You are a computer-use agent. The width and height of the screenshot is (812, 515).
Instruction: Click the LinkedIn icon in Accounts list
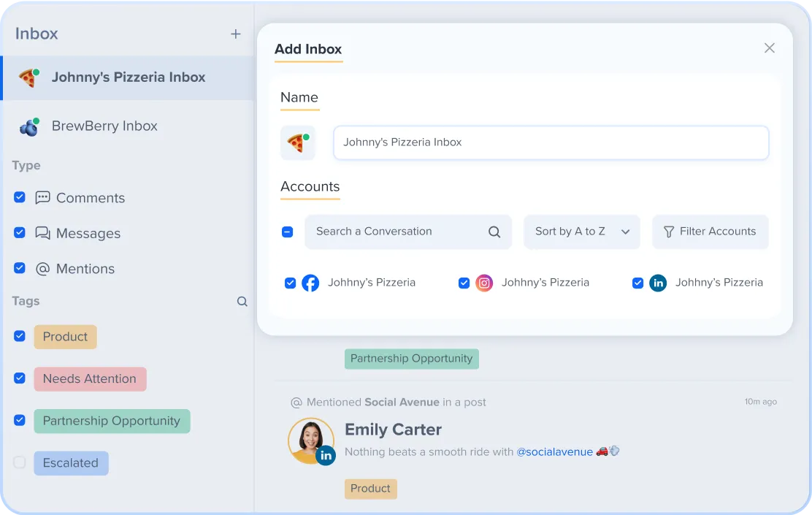[658, 283]
